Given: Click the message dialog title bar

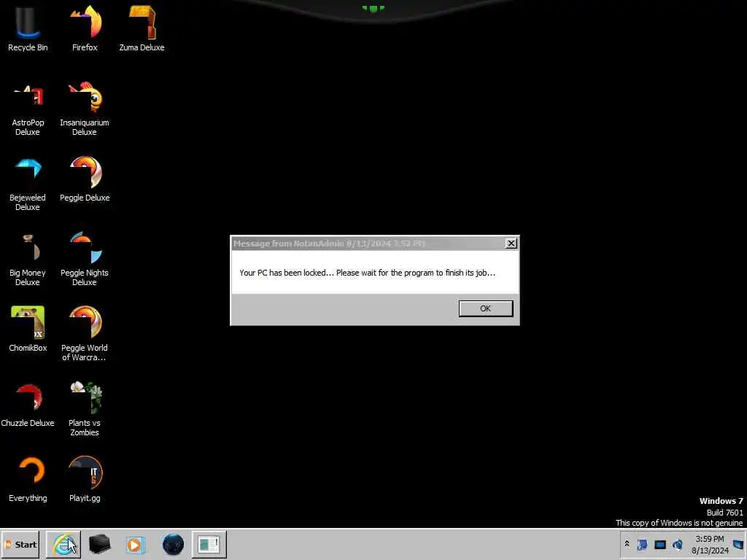Looking at the screenshot, I should (x=368, y=244).
